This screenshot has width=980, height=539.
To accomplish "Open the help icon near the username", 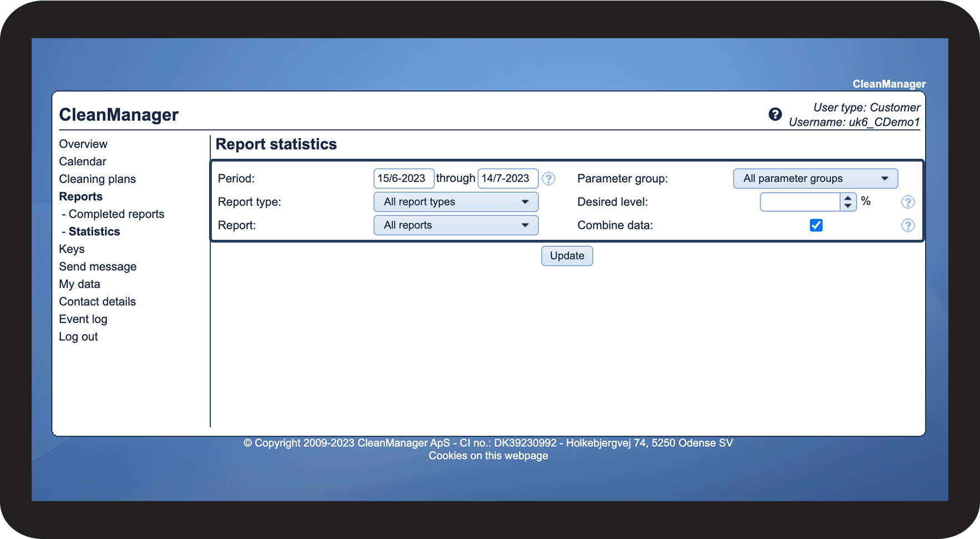I will pos(775,114).
